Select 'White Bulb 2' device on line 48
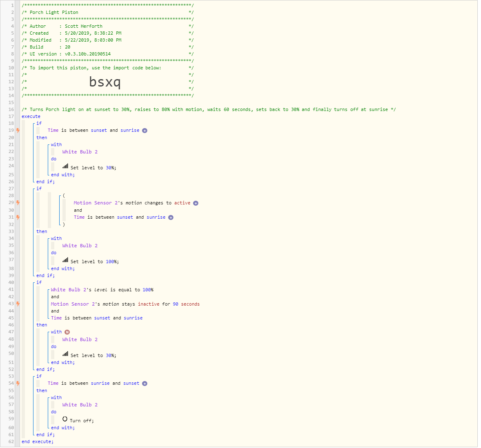 click(x=80, y=340)
